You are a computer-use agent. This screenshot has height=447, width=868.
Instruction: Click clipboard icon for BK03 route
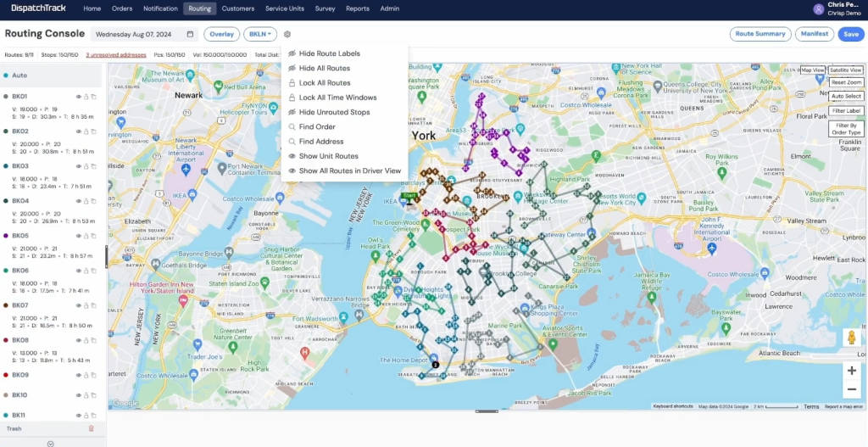(x=93, y=166)
